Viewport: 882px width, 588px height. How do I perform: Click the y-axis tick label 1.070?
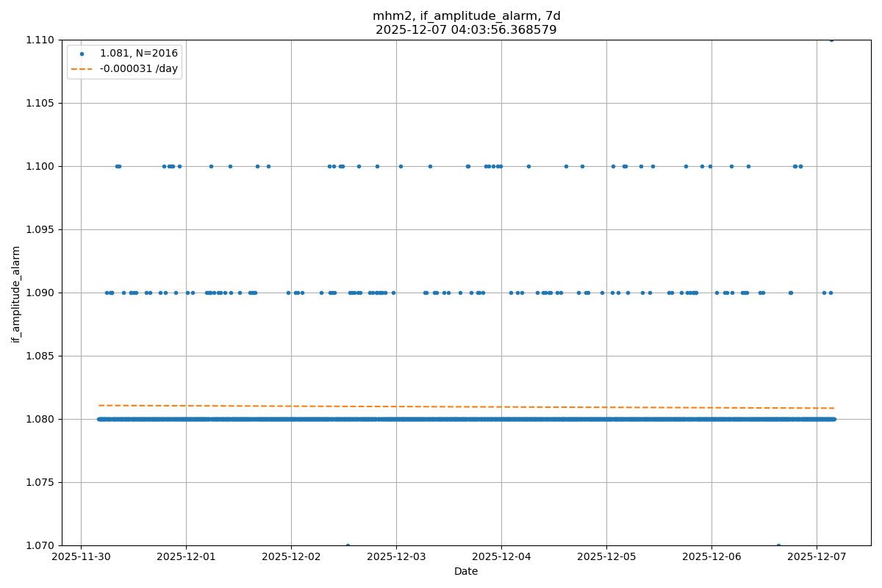pyautogui.click(x=40, y=545)
